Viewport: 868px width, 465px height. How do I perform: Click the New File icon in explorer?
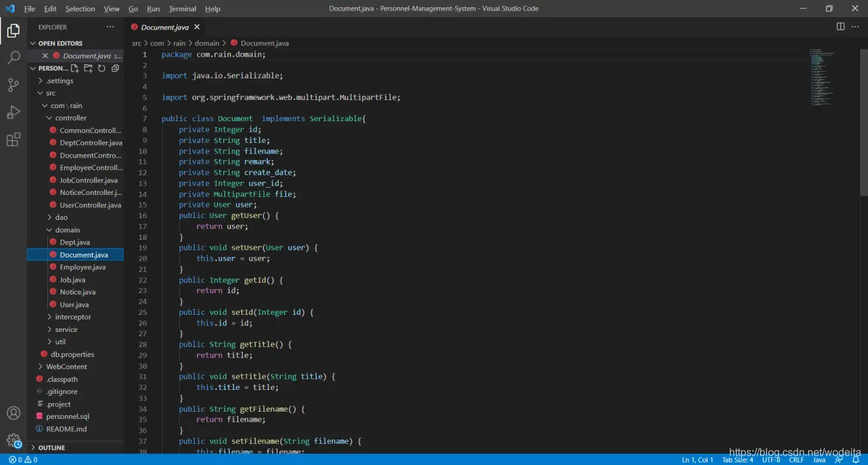[75, 68]
